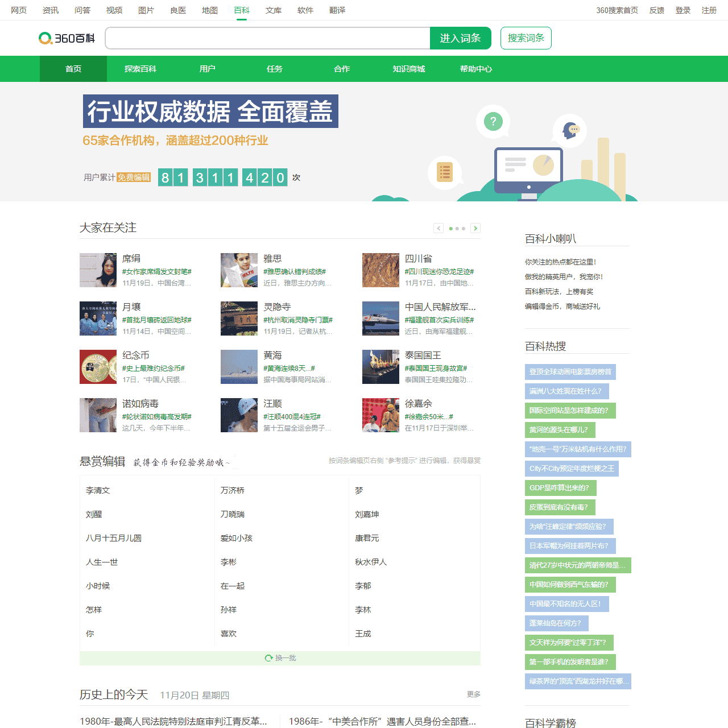Image resolution: width=728 pixels, height=728 pixels.
Task: Open 知识商城 in the green navigation bar
Action: coord(408,69)
